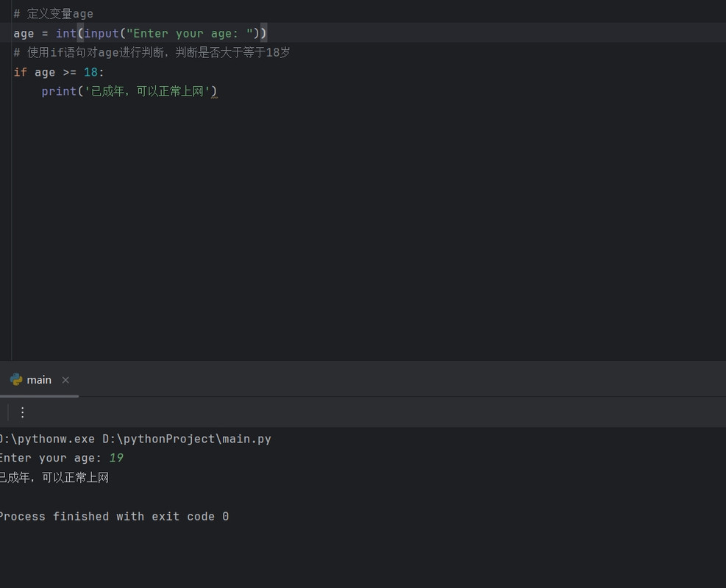Screen dimensions: 726x588
Task: Click the number 18 in the if condition
Action: pos(90,72)
